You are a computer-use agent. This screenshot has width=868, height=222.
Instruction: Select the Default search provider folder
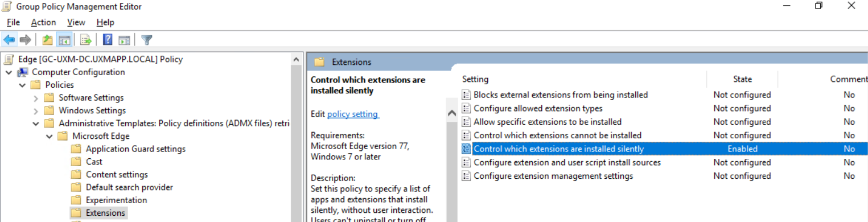tap(129, 187)
